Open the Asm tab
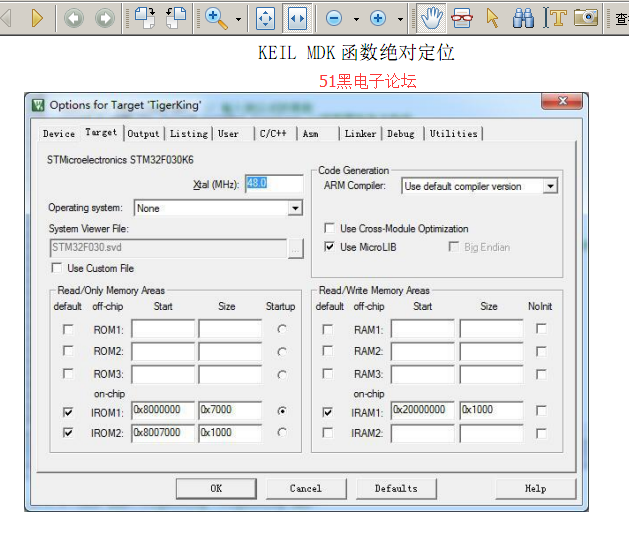 [x=310, y=134]
